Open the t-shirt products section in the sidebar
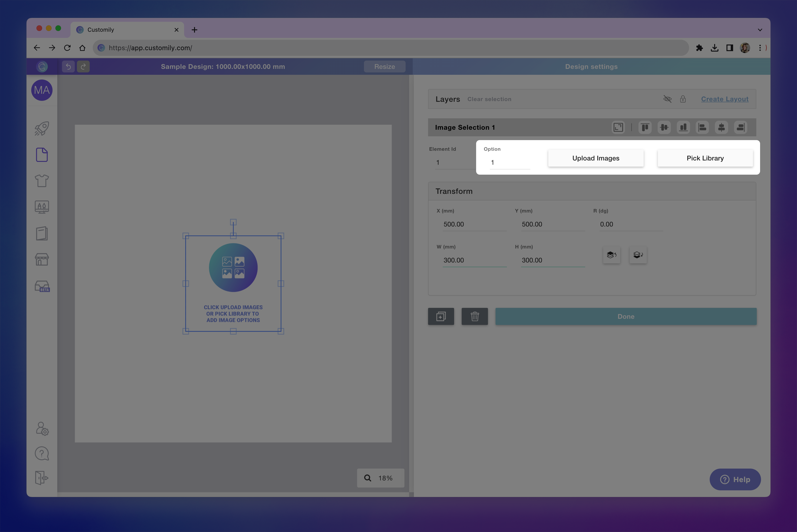Screen dimensions: 797x532 [41, 181]
